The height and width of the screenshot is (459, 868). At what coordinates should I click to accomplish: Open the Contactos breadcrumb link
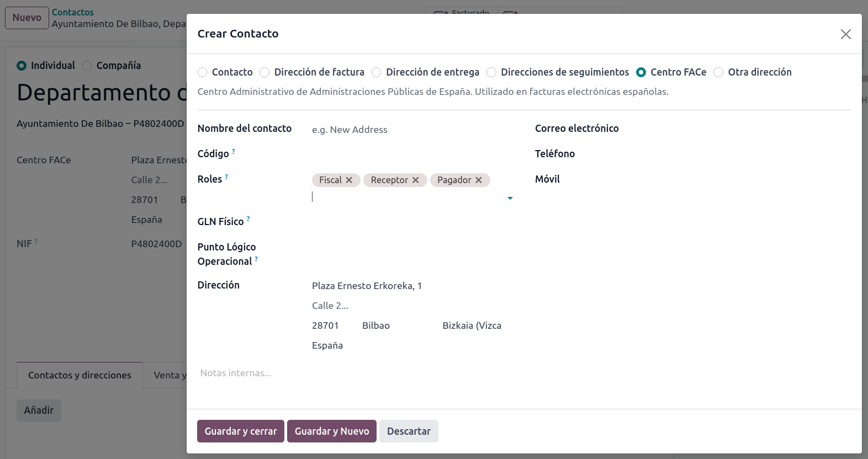point(73,12)
